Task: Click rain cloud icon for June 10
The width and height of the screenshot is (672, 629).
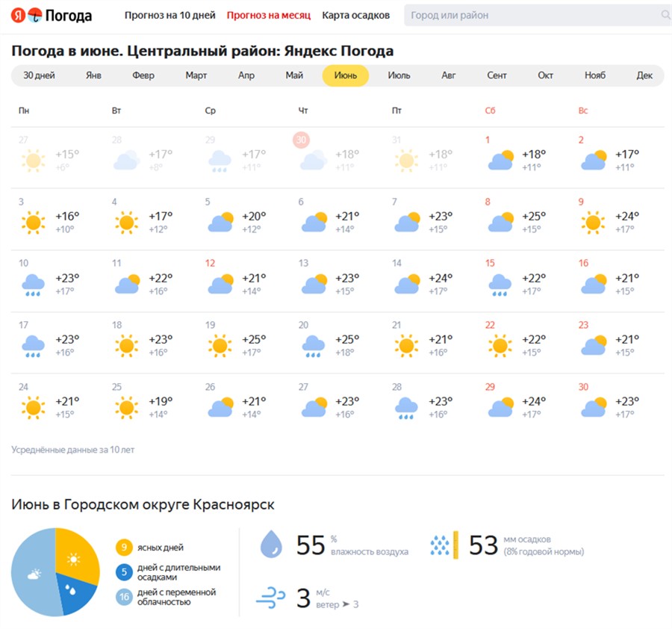Action: point(33,285)
